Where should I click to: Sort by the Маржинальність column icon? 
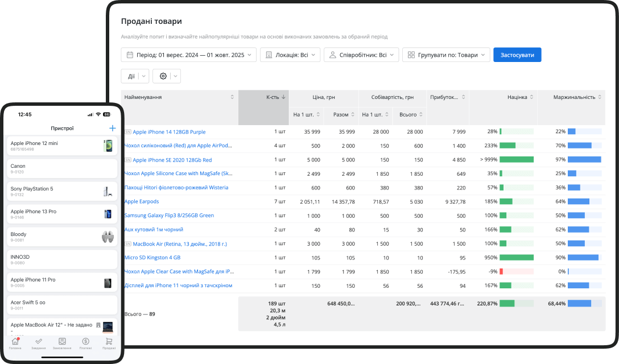[600, 97]
